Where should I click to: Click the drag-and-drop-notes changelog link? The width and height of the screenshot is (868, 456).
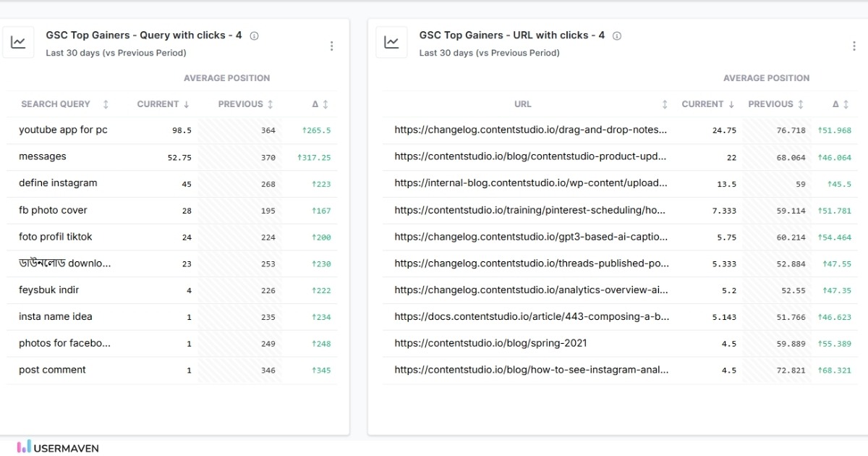[532, 130]
